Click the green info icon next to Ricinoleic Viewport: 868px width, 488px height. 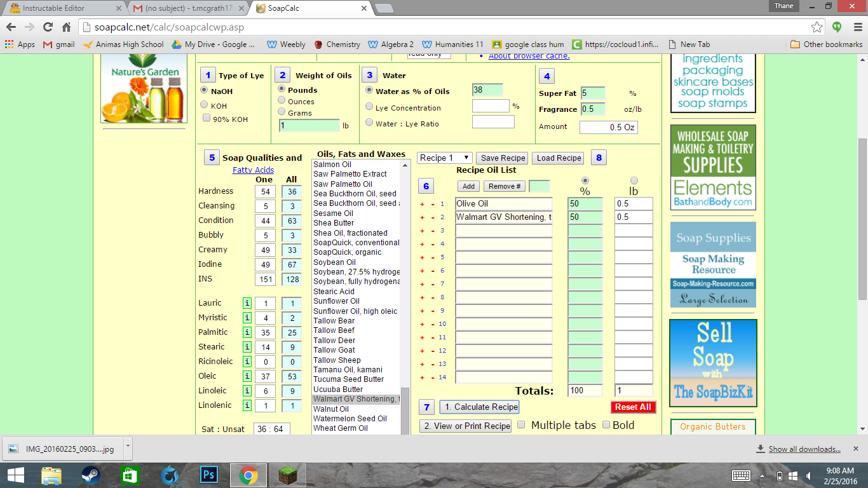[x=247, y=362]
